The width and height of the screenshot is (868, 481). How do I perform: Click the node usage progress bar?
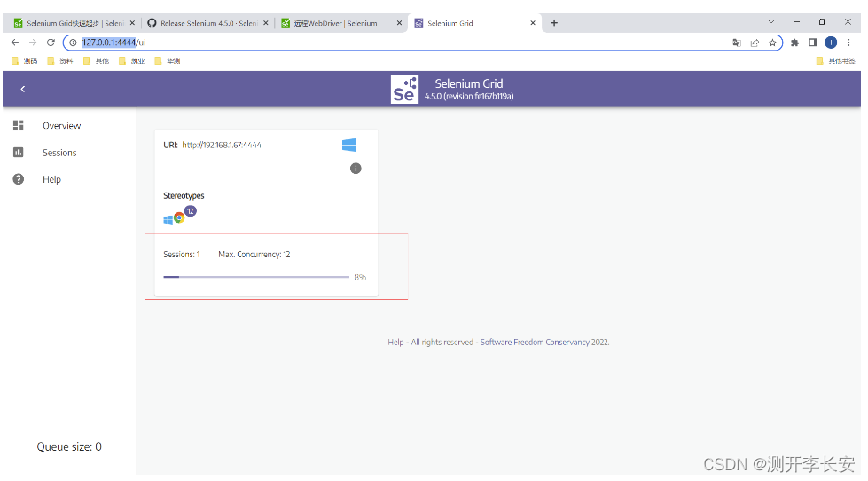coord(256,277)
